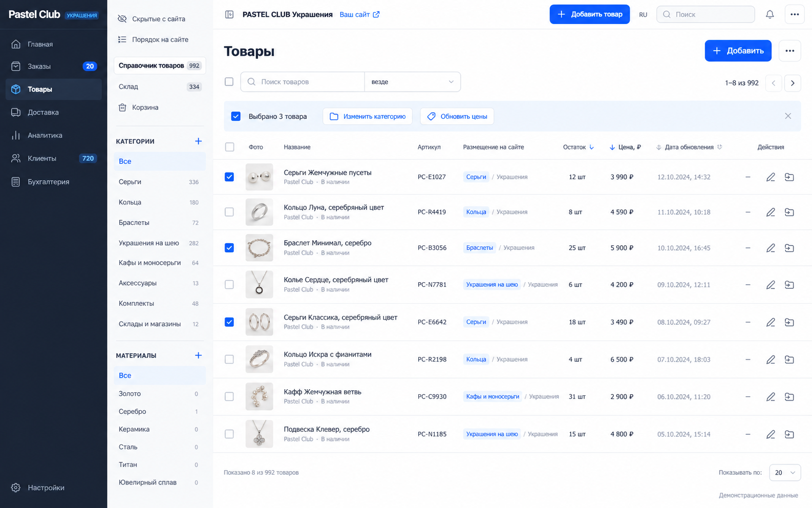
Task: Go to Аналитика section
Action: pos(54,135)
